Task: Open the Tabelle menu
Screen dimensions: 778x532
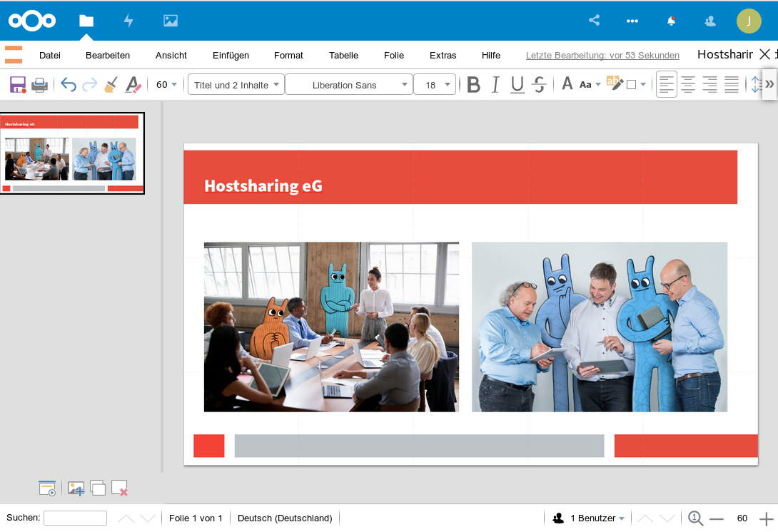Action: pyautogui.click(x=343, y=56)
